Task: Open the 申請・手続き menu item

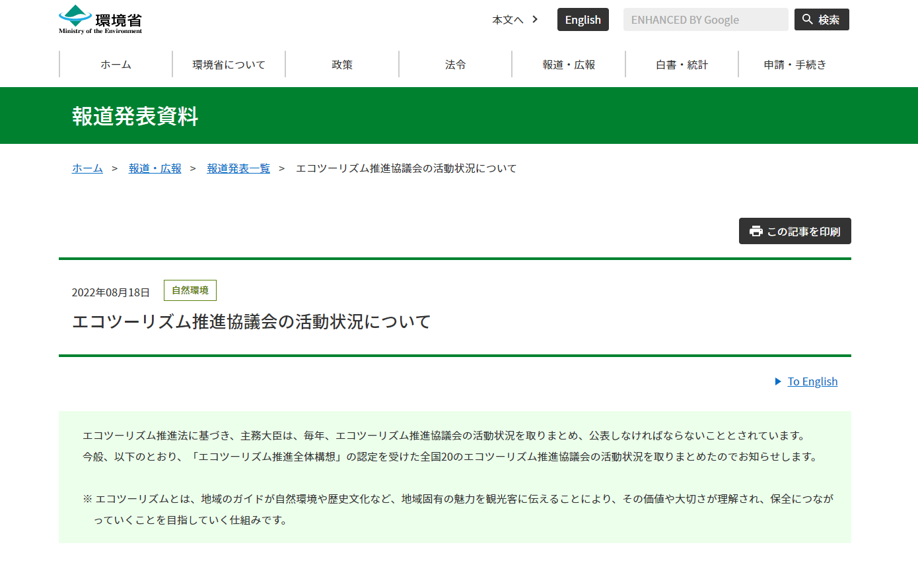Action: click(794, 65)
